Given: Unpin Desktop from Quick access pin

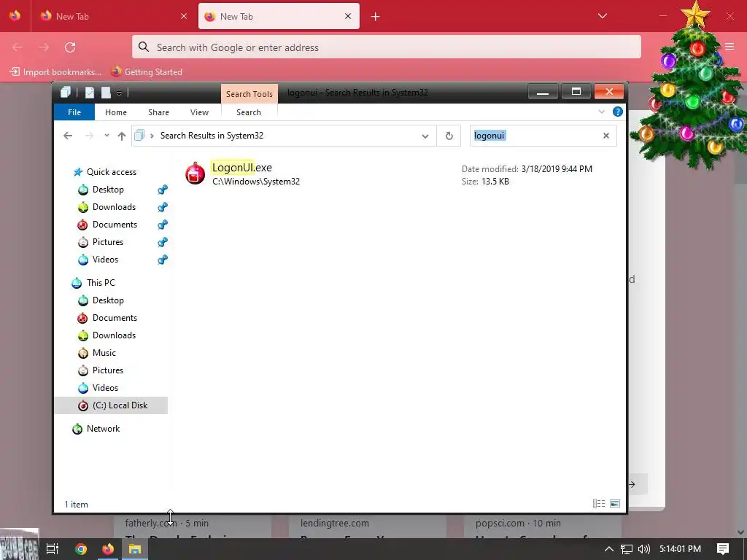Looking at the screenshot, I should pyautogui.click(x=163, y=190).
